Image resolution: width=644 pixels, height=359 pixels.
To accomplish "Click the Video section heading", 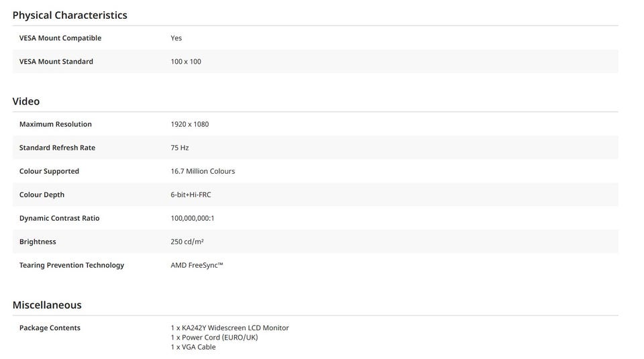I will [26, 101].
